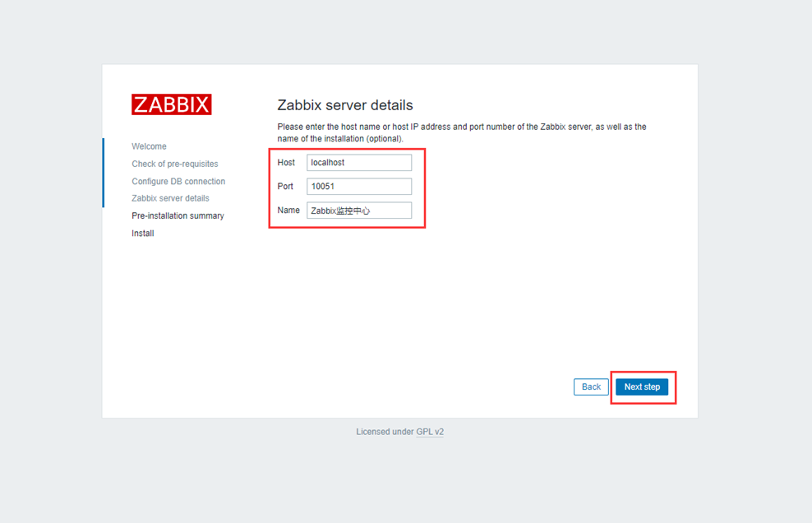The width and height of the screenshot is (812, 523).
Task: Click the Host field label
Action: coord(286,162)
